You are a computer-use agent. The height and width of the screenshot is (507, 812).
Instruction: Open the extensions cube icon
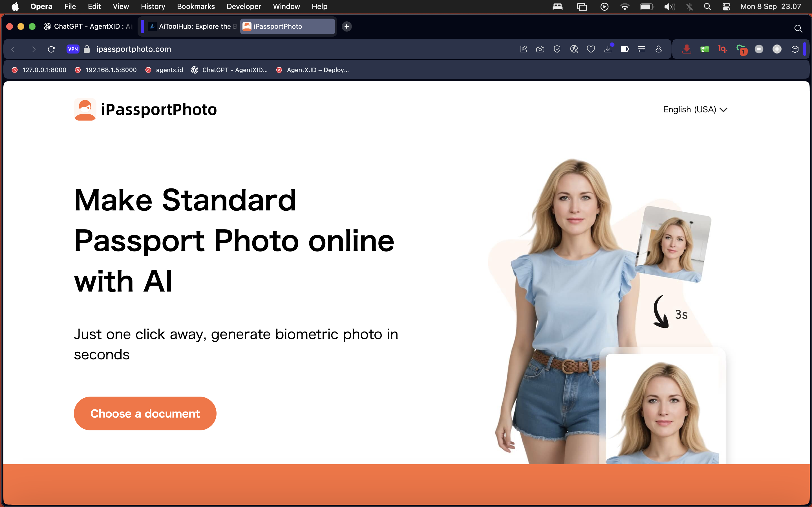(795, 49)
